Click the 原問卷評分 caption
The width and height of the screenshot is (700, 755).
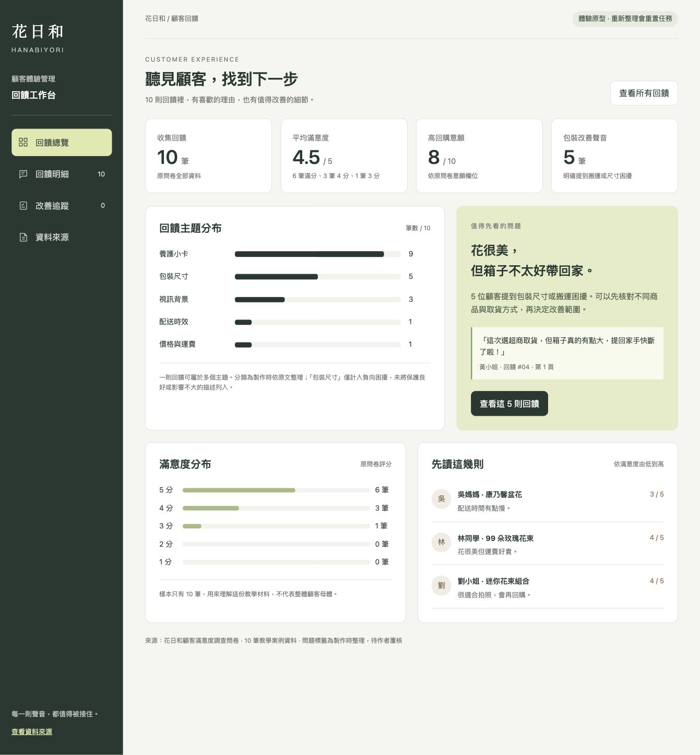[x=376, y=464]
